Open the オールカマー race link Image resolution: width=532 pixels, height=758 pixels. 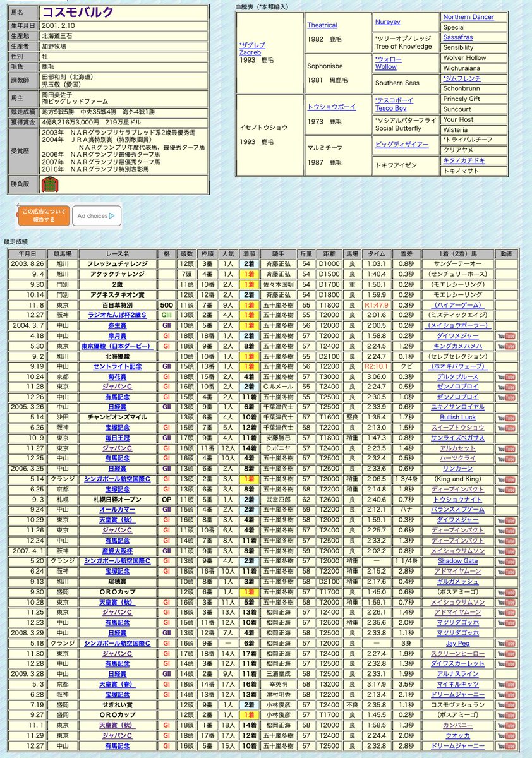118,509
